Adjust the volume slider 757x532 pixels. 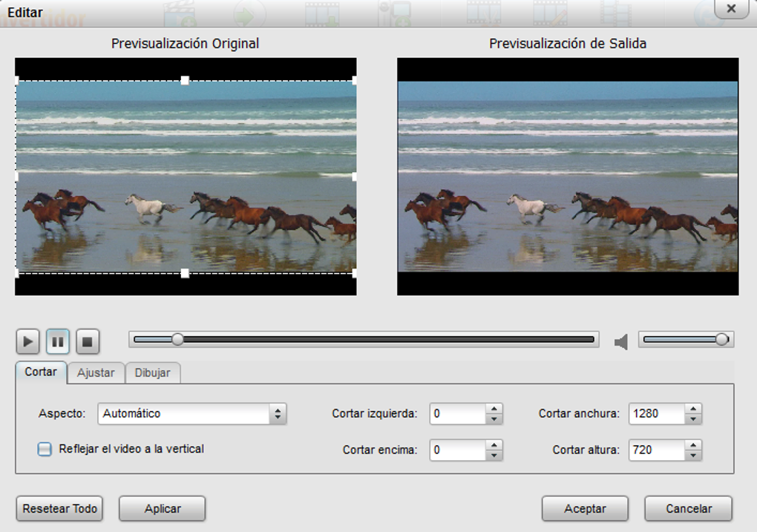(724, 341)
